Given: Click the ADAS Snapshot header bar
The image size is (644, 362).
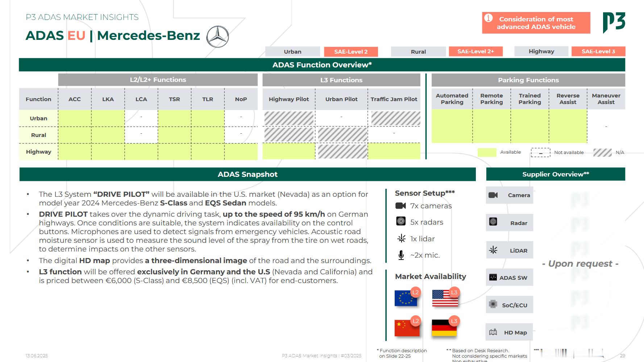Looking at the screenshot, I should pyautogui.click(x=248, y=174).
